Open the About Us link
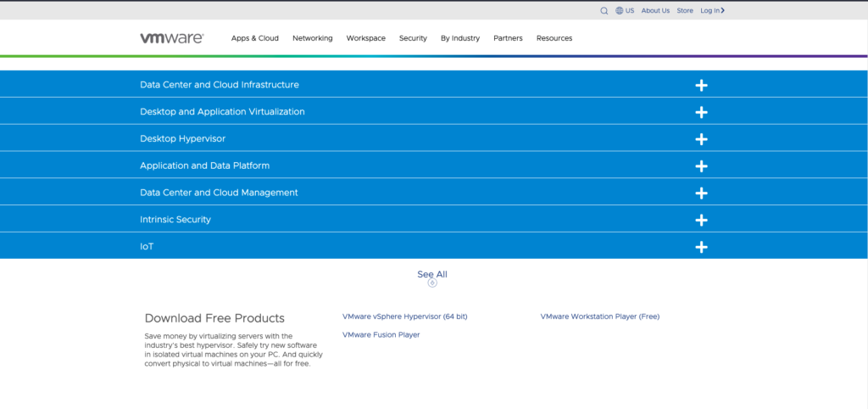The height and width of the screenshot is (409, 868). (x=655, y=10)
